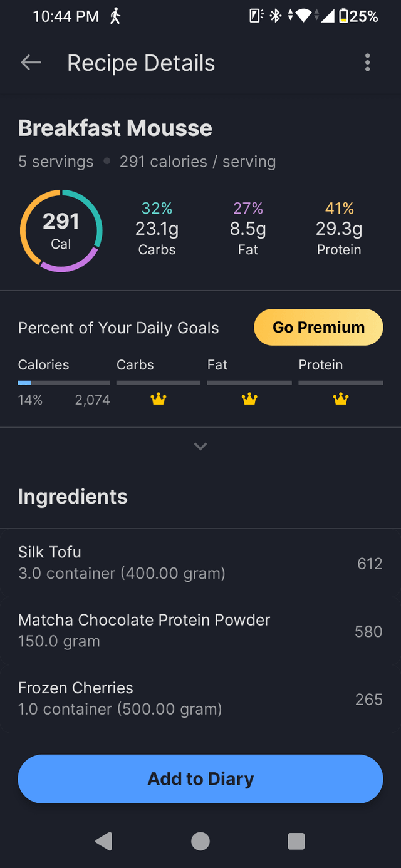Tap the 23.1g Carbs macro value
Image resolution: width=401 pixels, height=868 pixels.
[157, 229]
